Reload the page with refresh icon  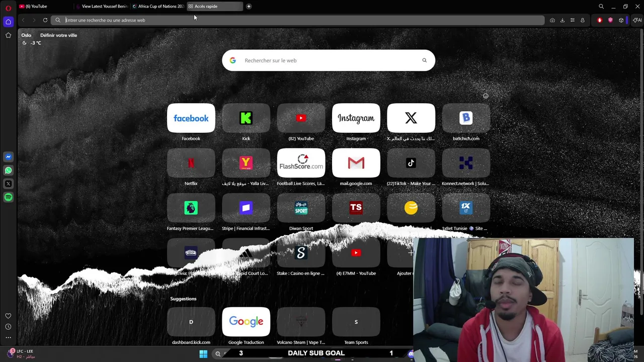(45, 20)
